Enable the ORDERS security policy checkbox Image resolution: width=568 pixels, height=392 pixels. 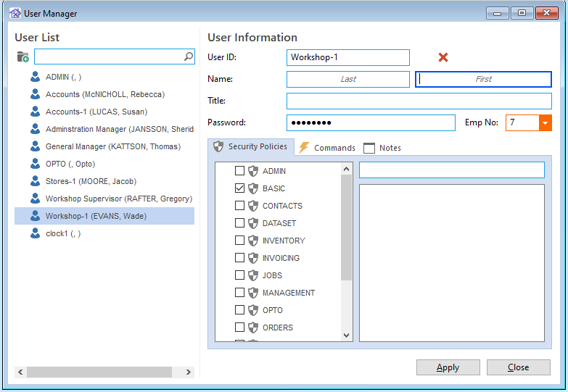tap(239, 327)
